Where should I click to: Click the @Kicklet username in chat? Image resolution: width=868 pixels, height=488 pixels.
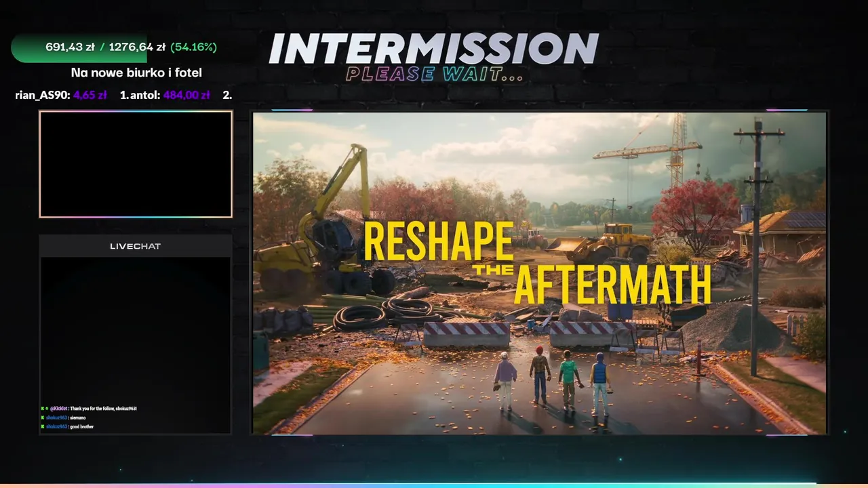pos(58,409)
